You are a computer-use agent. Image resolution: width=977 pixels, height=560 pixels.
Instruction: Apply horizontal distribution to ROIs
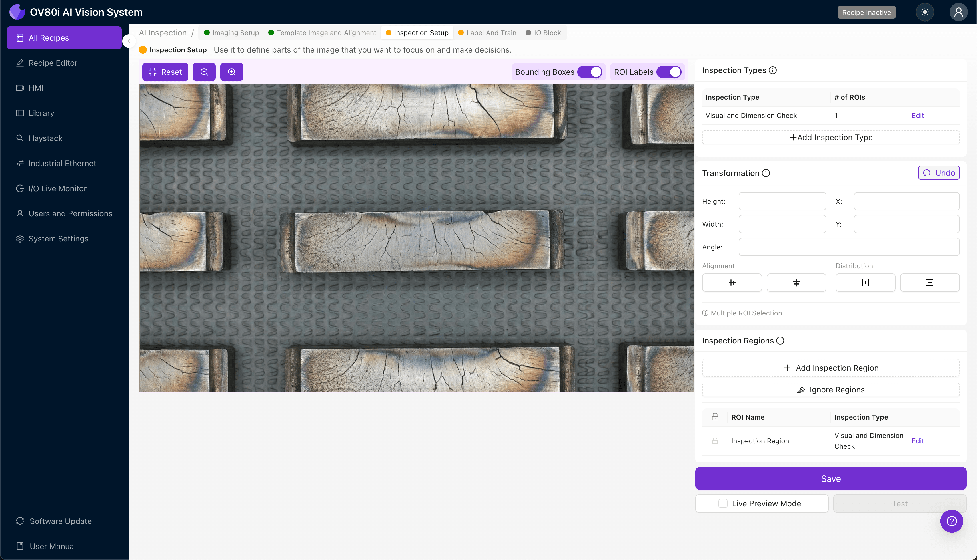[x=865, y=282]
